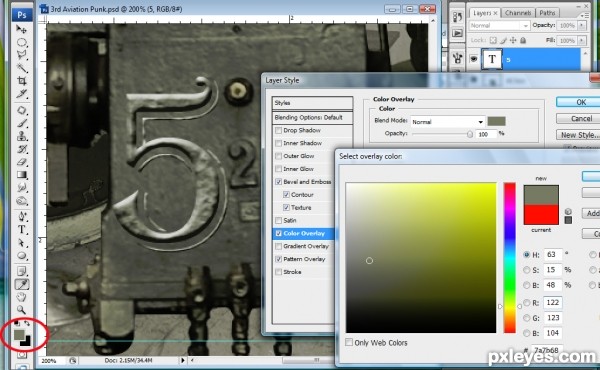600x370 pixels.
Task: Select the Elliptical Marquee tool
Action: [x=21, y=42]
